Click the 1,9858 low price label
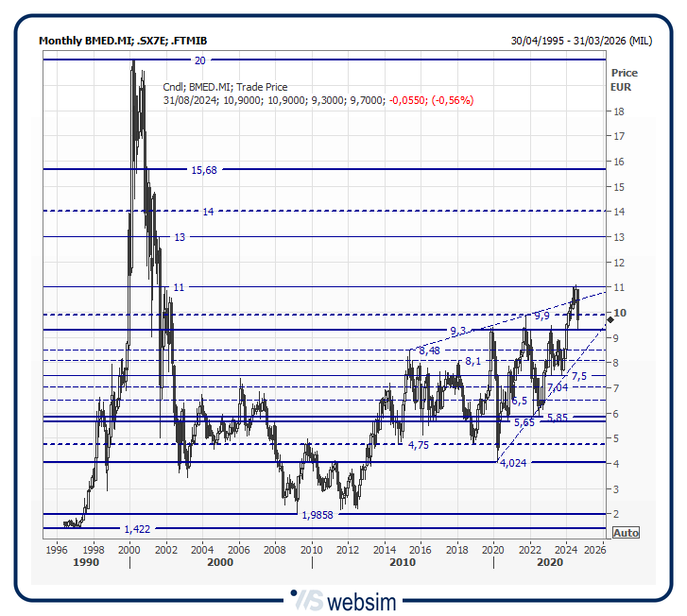This screenshot has height=616, width=687. click(317, 514)
